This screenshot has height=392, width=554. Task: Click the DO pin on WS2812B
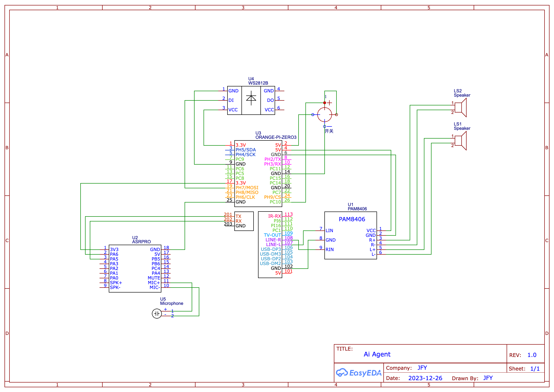[270, 100]
